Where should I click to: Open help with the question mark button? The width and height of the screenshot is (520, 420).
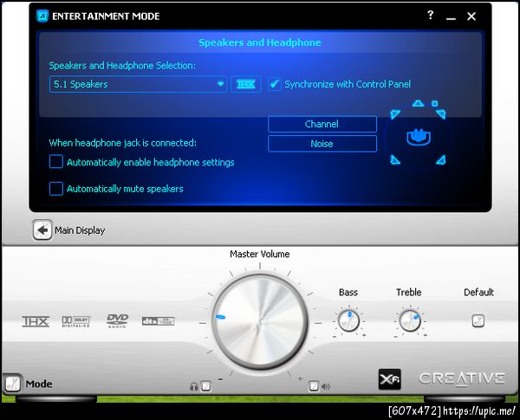point(430,15)
